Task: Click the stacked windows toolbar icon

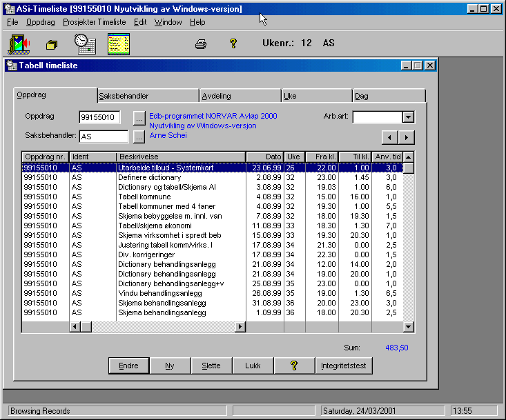Action: click(52, 45)
